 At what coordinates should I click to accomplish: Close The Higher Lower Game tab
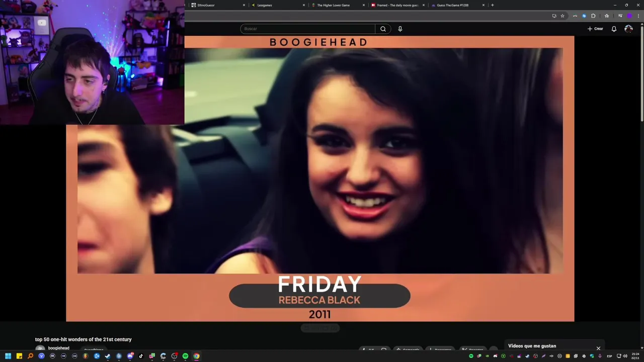(x=364, y=5)
